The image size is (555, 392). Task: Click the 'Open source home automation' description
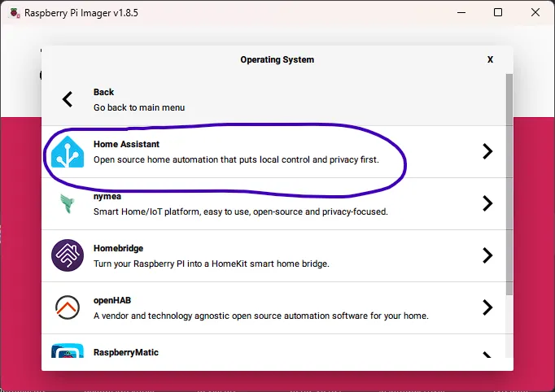point(236,160)
